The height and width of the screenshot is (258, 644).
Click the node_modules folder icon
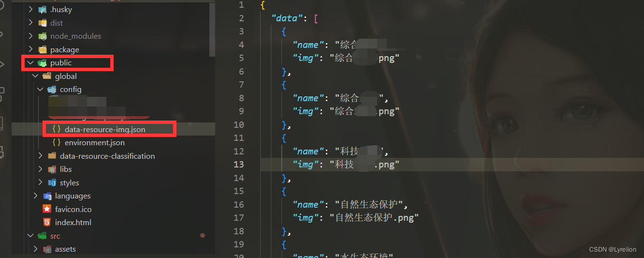(x=42, y=36)
